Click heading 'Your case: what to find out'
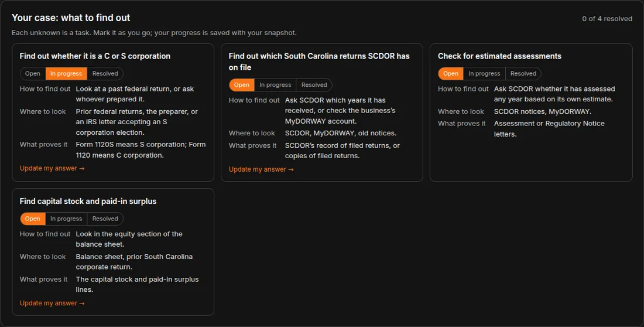Viewport: 644px width, 327px height. pos(71,18)
